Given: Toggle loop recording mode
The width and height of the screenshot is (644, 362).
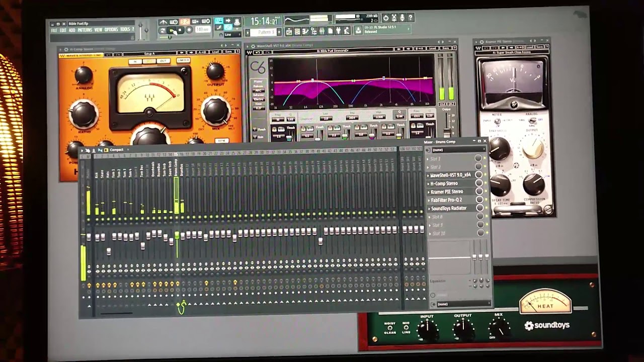Looking at the screenshot, I should coord(206,22).
